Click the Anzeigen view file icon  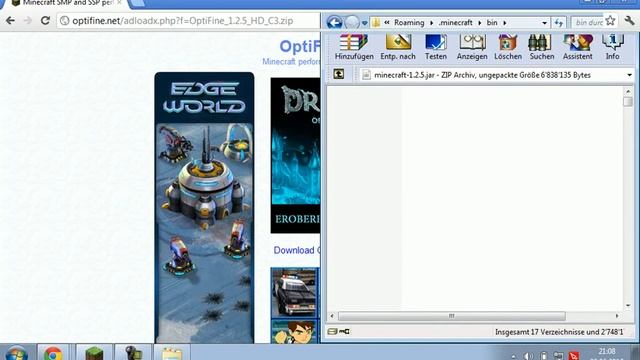[472, 47]
